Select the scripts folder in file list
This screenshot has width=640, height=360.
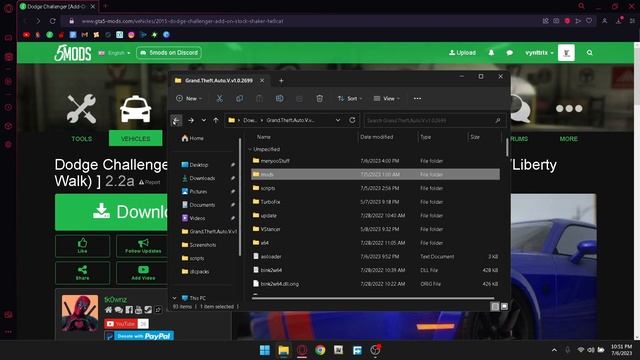pyautogui.click(x=375, y=188)
